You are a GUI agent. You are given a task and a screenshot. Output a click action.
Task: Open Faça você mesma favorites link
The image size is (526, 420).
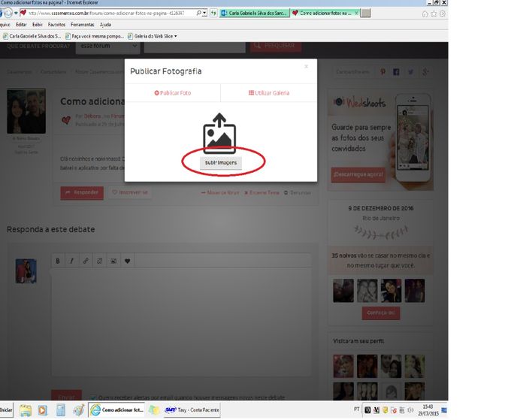click(x=95, y=36)
